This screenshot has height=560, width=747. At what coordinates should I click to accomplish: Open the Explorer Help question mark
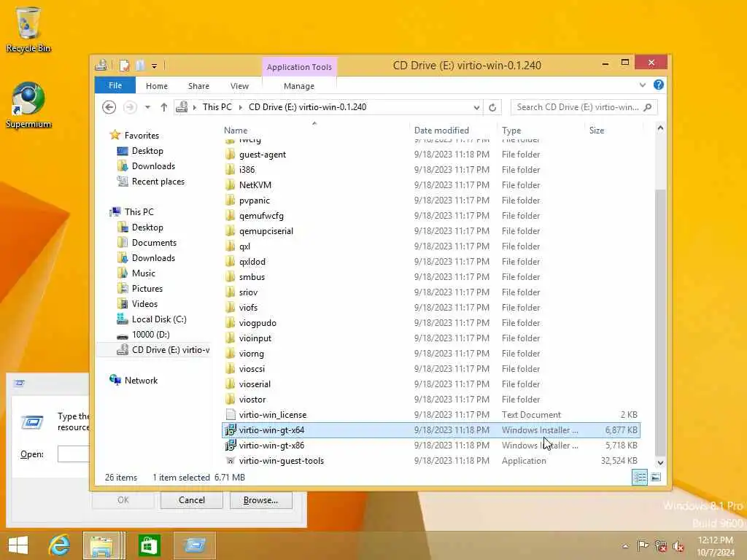click(x=659, y=85)
